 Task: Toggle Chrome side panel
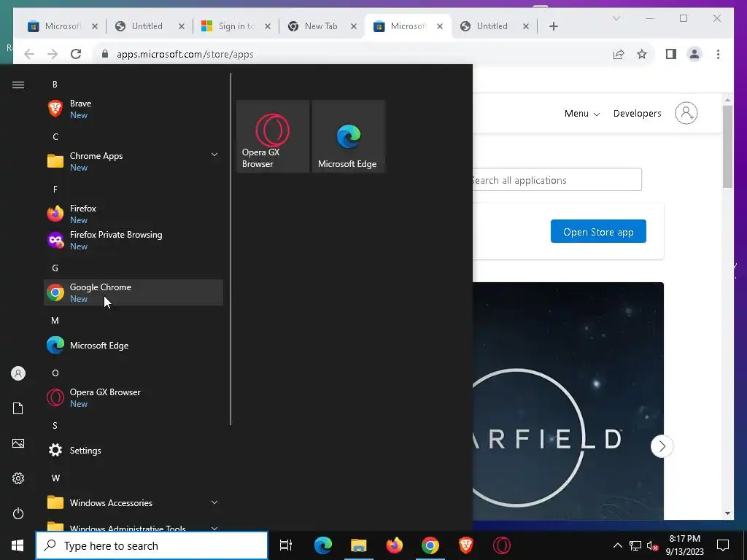tap(671, 54)
